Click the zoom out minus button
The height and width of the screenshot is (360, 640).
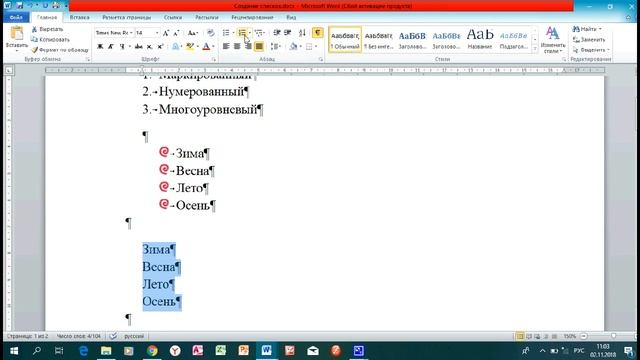click(584, 336)
